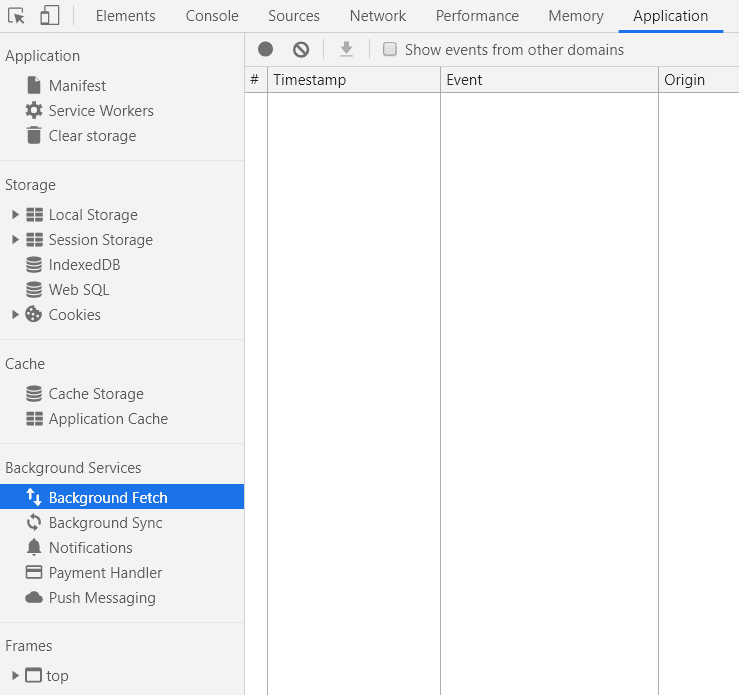Select Notifications service
Viewport: 739px width, 695px height.
click(90, 548)
